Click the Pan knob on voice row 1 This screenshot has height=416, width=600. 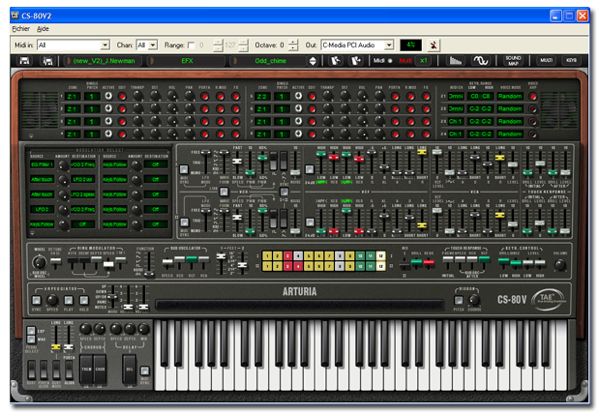click(189, 96)
